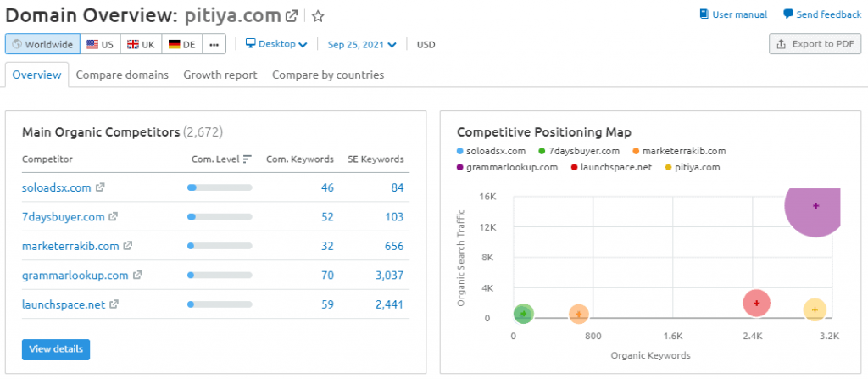Click the SE Keywords column header
The image size is (868, 379).
376,159
